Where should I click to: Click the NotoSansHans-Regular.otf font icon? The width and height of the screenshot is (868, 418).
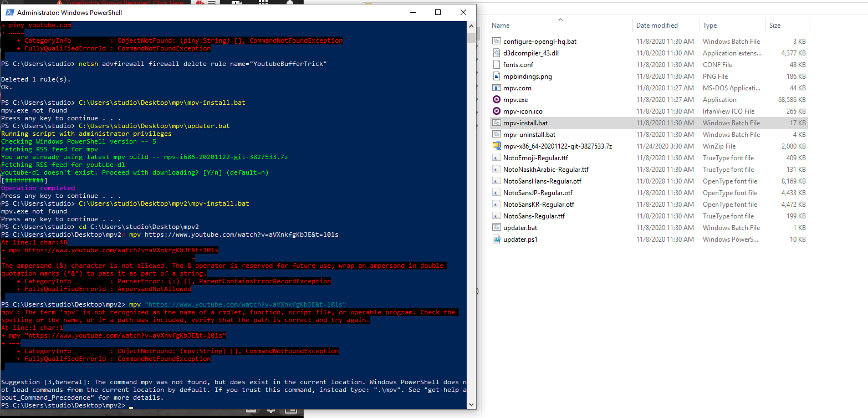[497, 181]
